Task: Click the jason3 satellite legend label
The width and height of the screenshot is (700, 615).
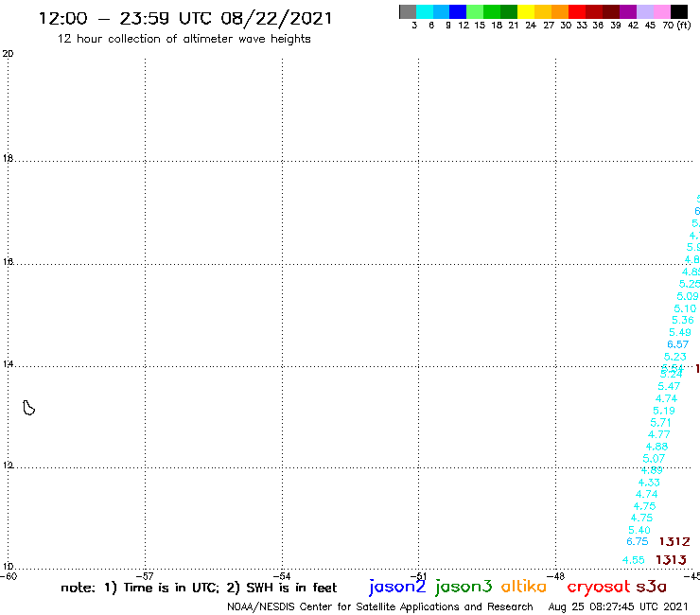Action: (x=464, y=587)
